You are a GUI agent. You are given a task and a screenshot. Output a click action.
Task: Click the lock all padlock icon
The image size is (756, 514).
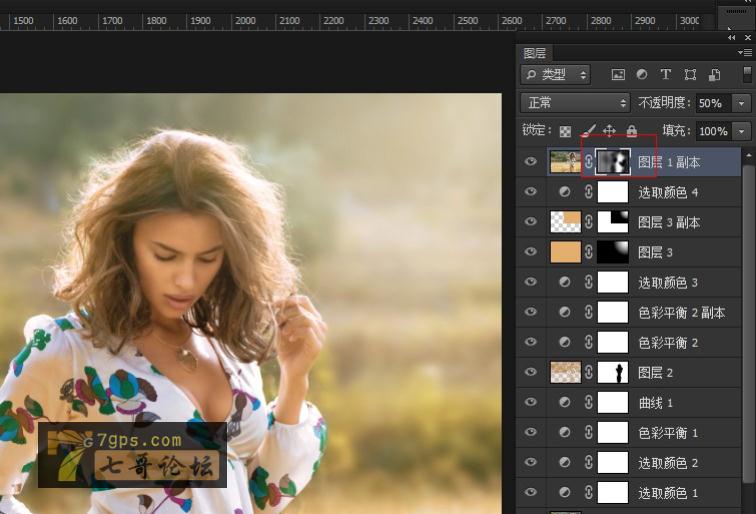(632, 131)
